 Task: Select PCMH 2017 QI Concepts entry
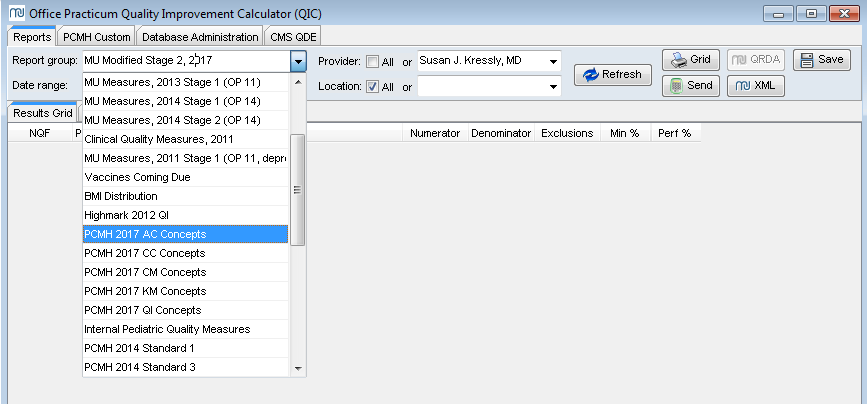(x=186, y=310)
